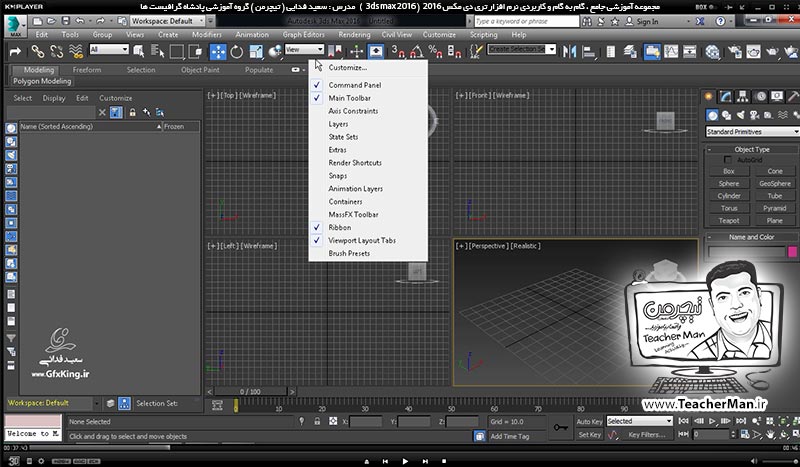Click the Auto Key button
Screen dimensions: 800x467
[x=589, y=422]
